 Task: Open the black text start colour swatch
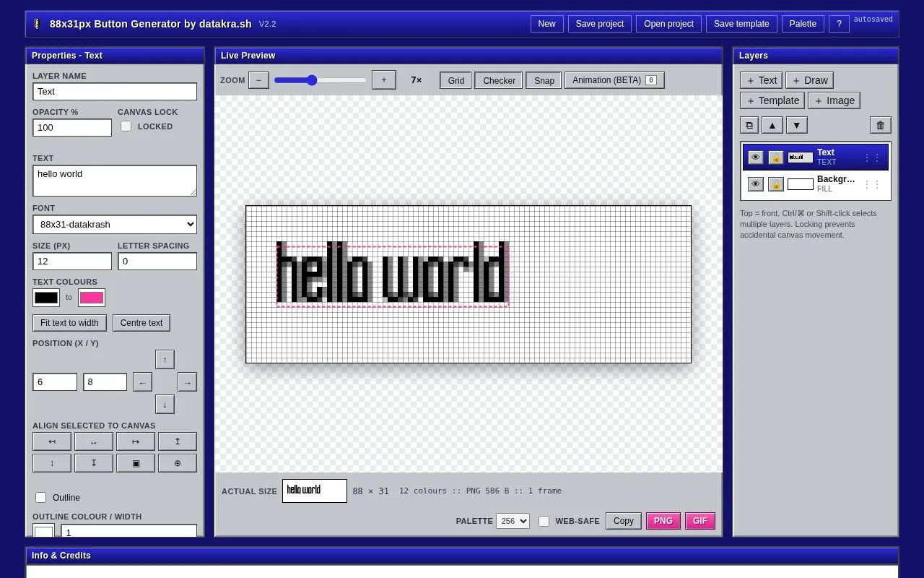coord(46,298)
